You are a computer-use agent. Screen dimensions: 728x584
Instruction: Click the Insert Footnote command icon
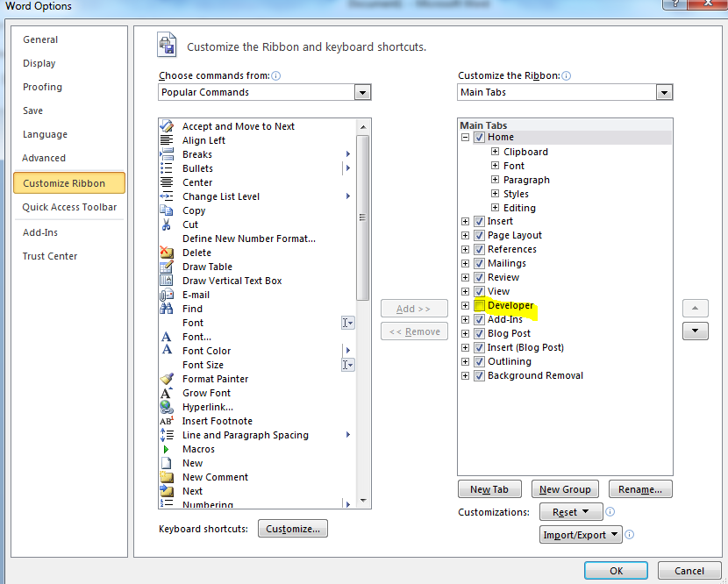(x=167, y=421)
